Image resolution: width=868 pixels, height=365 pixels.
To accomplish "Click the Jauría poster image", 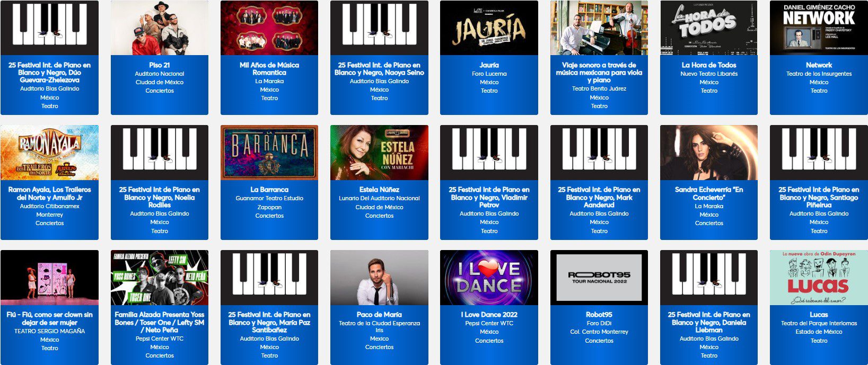I will click(x=489, y=28).
